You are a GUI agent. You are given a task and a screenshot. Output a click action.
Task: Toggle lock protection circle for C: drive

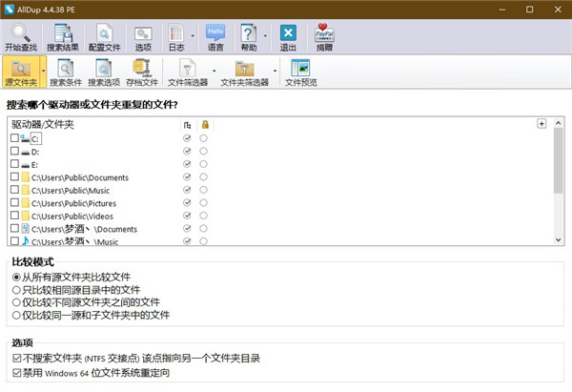click(204, 138)
